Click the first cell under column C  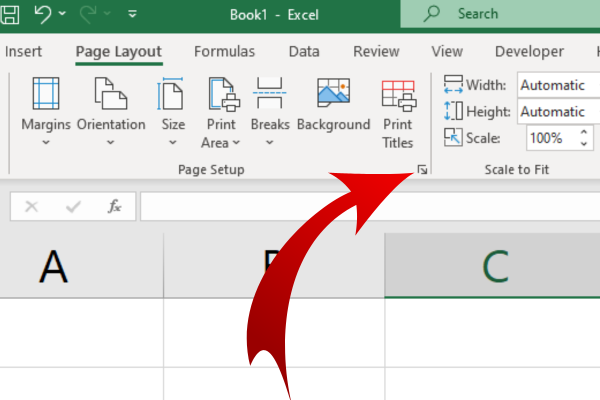tap(492, 333)
